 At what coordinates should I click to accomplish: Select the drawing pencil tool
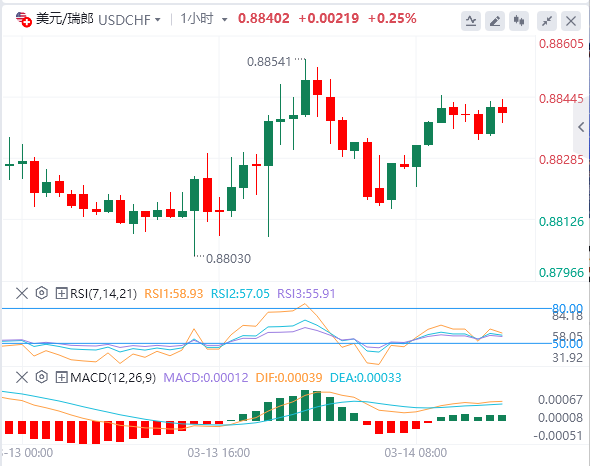[495, 21]
